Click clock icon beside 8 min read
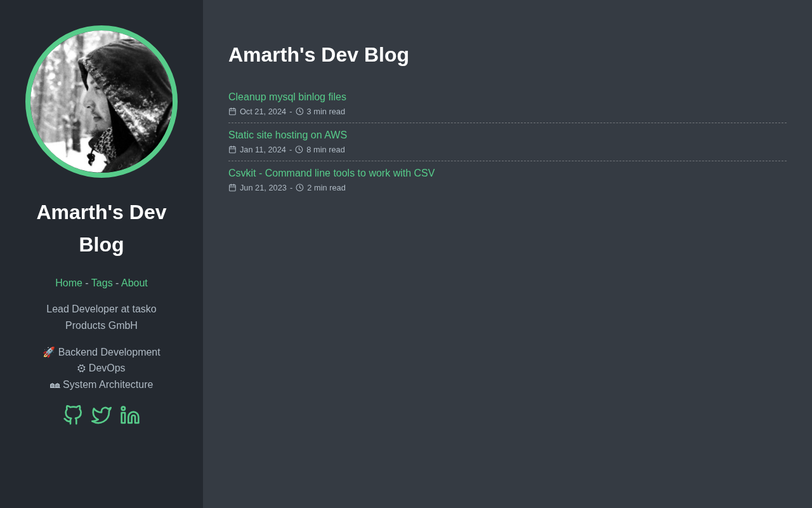Viewport: 812px width, 508px height. click(x=299, y=150)
